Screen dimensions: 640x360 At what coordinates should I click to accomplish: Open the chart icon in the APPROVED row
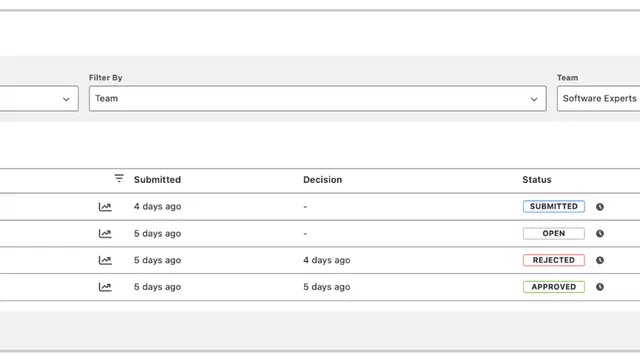(105, 287)
